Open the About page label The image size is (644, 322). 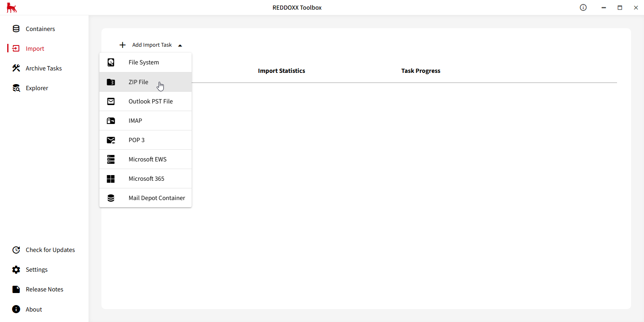pos(34,310)
